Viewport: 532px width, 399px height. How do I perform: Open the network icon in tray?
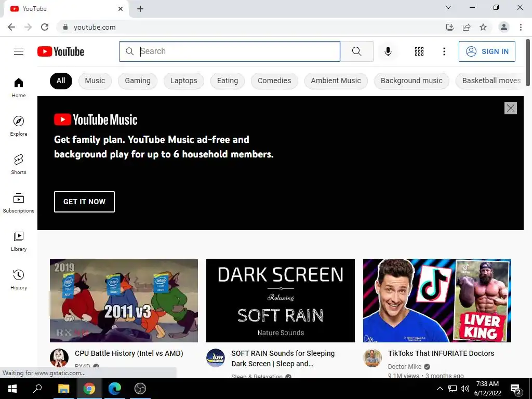tap(453, 389)
